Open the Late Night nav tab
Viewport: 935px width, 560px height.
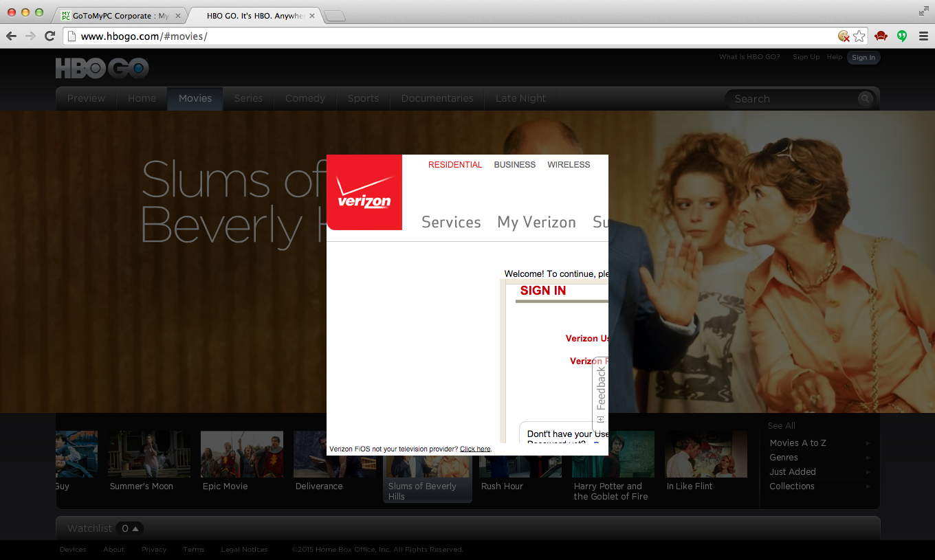pos(520,98)
